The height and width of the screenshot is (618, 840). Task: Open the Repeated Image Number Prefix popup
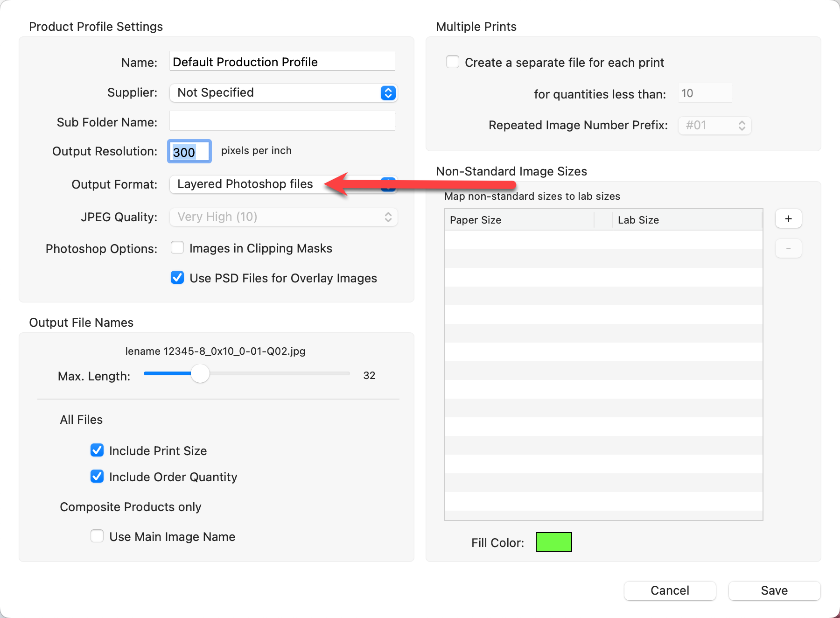pyautogui.click(x=714, y=126)
